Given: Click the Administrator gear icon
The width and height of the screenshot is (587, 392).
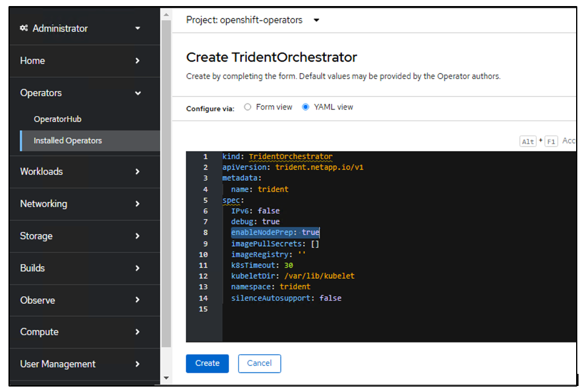Looking at the screenshot, I should [x=24, y=28].
